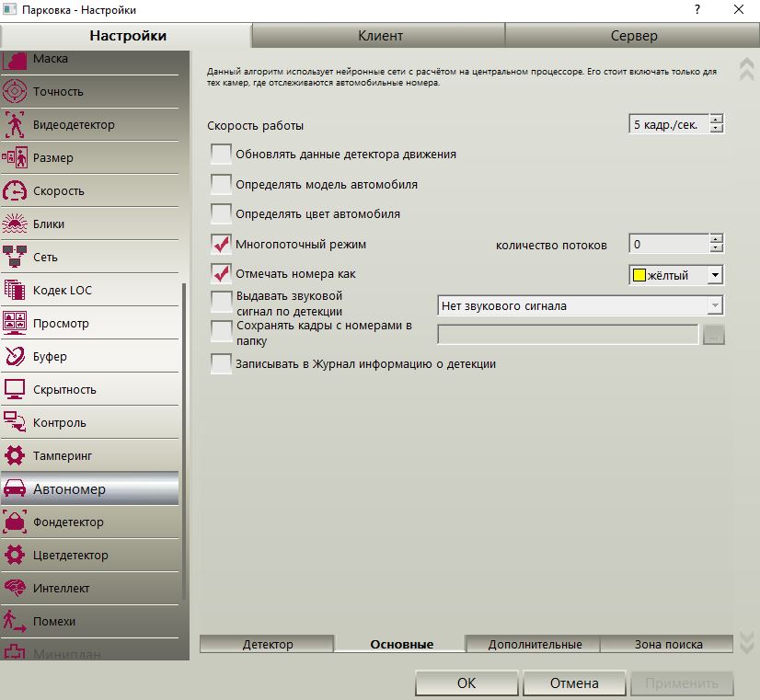Switch to the Настройки tab

(x=128, y=36)
